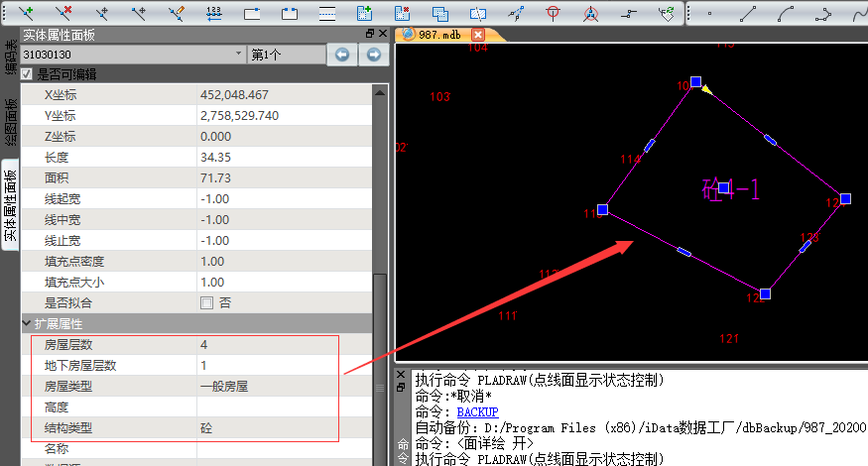Close the command output panel

[402, 375]
